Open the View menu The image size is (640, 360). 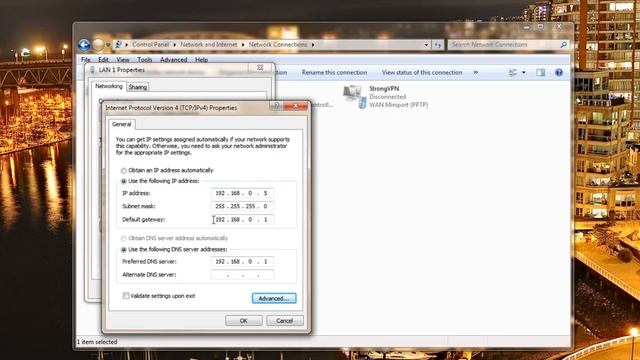point(122,60)
